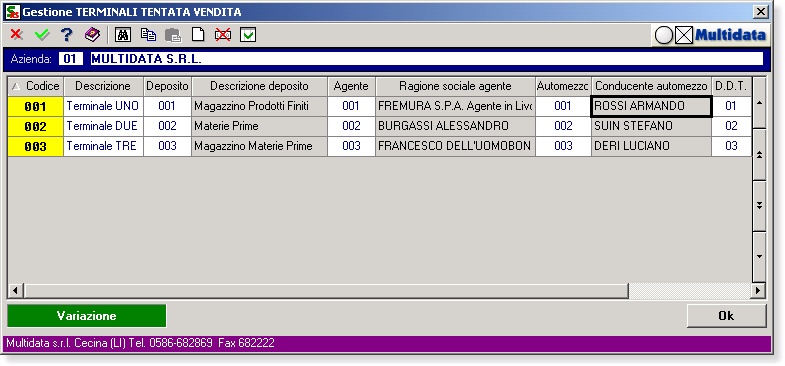Click the application icon in title bar
This screenshot has width=785, height=366.
coord(13,12)
